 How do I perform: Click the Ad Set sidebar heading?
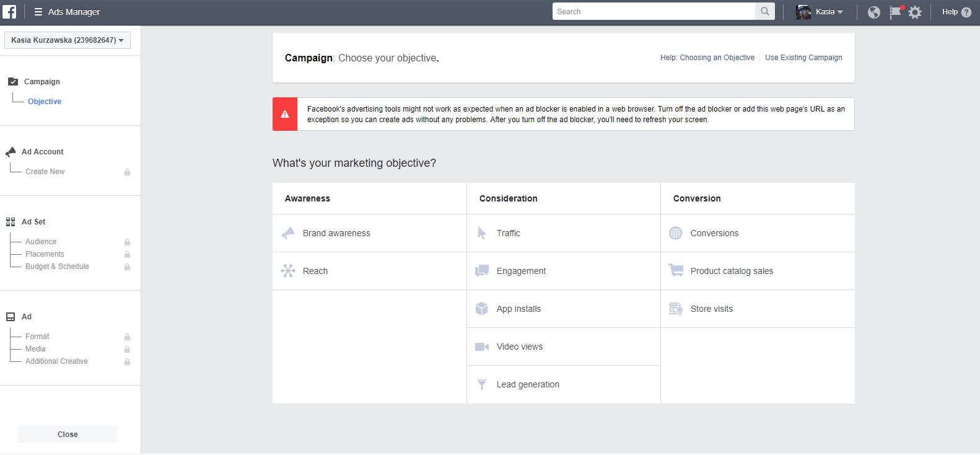33,222
